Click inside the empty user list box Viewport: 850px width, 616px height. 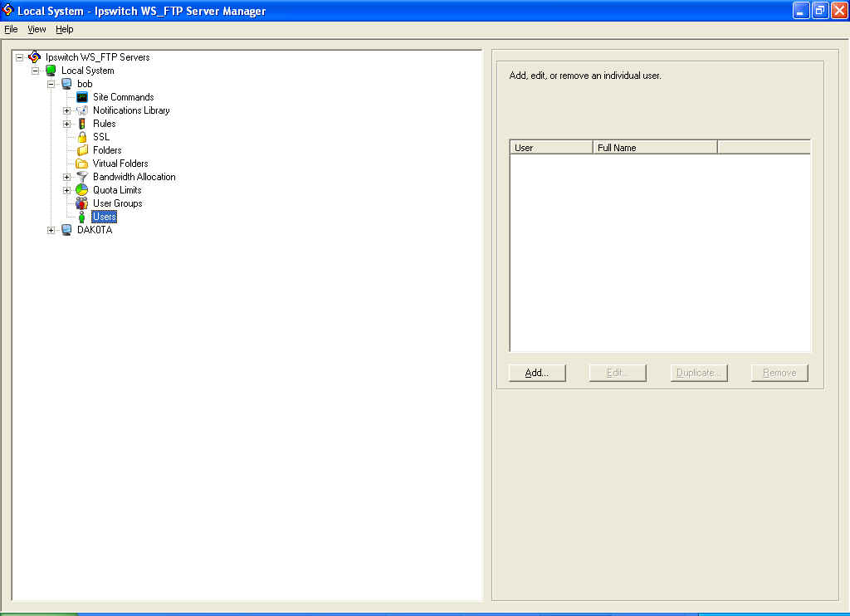click(x=660, y=253)
